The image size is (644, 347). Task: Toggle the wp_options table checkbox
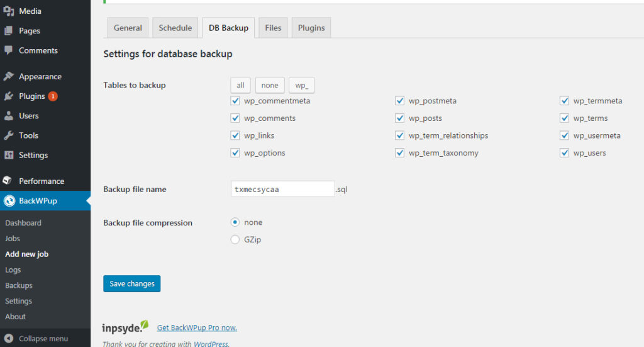tap(235, 152)
